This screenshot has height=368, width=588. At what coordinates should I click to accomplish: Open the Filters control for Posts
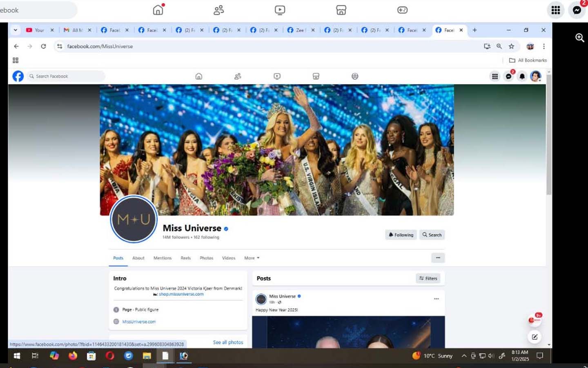coord(428,278)
